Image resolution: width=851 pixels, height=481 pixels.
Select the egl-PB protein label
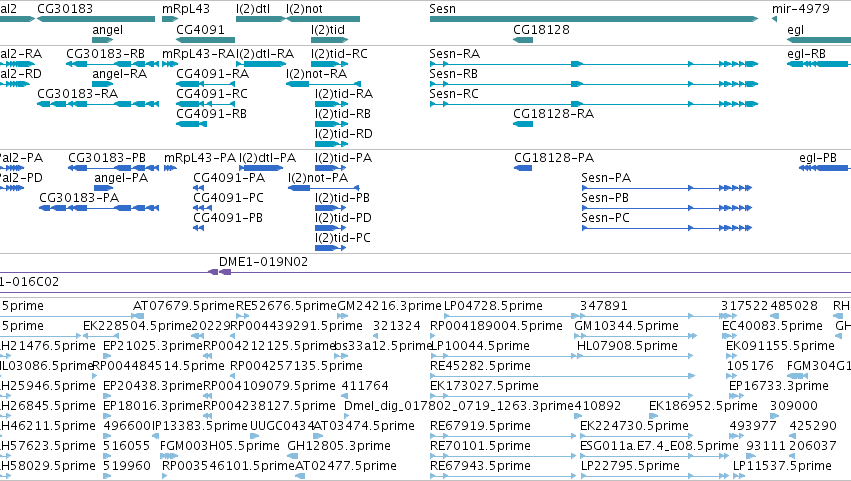pos(818,158)
